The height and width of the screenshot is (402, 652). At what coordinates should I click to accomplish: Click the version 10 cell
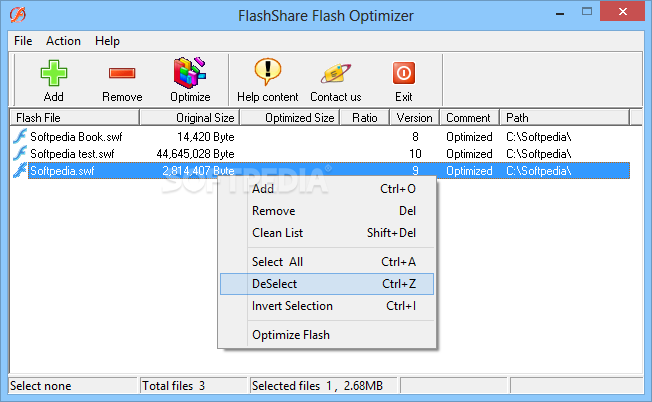[x=415, y=154]
